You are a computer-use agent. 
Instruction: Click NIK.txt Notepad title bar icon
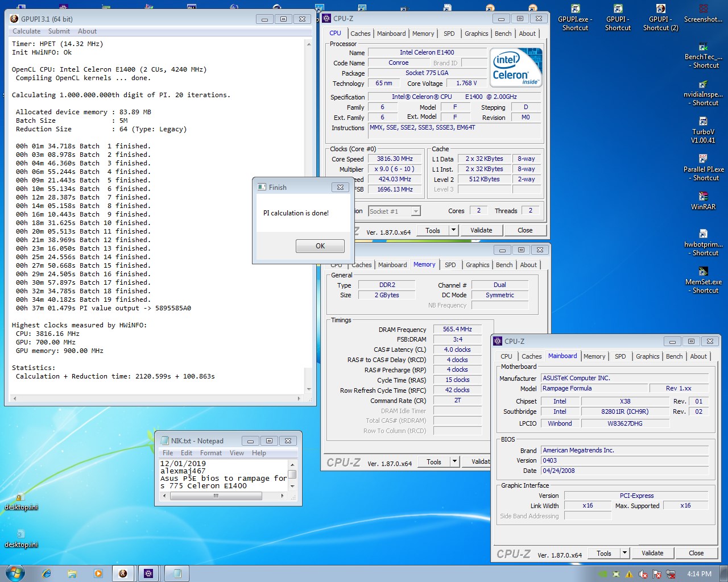[165, 440]
